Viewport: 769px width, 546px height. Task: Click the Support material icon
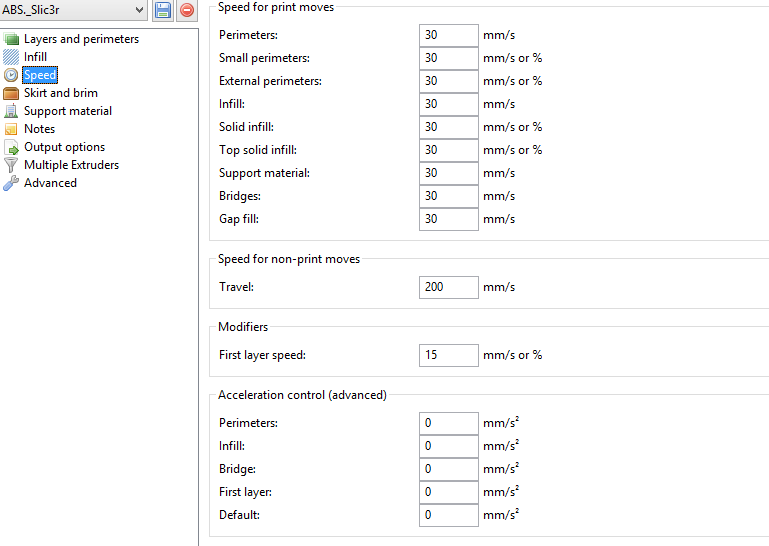pos(11,111)
